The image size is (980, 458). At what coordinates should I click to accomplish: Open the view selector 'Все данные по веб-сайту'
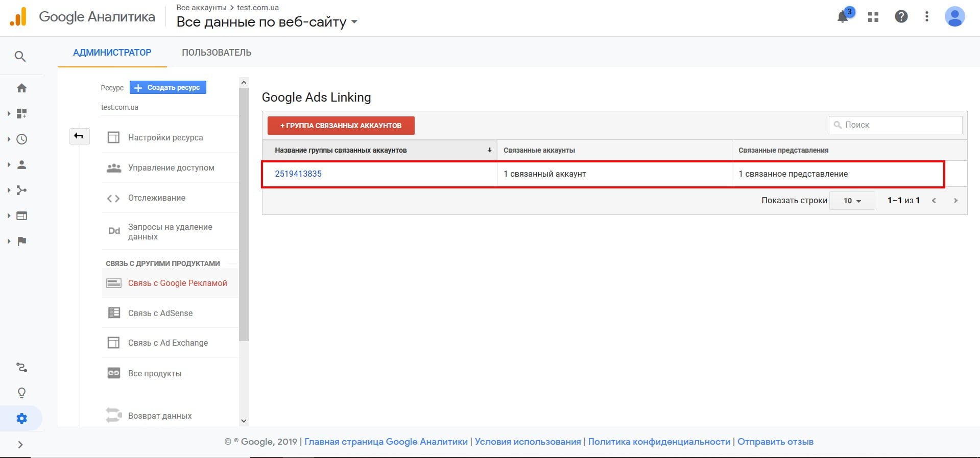click(x=267, y=22)
